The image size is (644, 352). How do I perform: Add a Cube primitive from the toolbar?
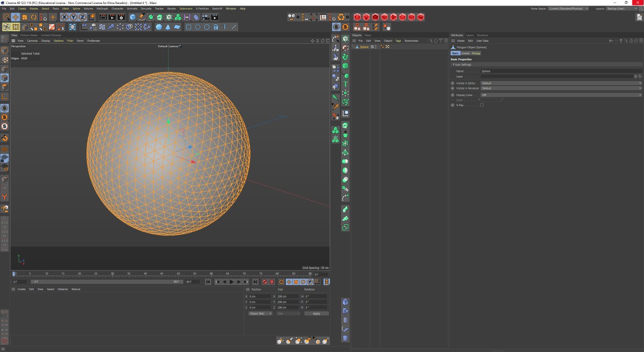point(133,17)
